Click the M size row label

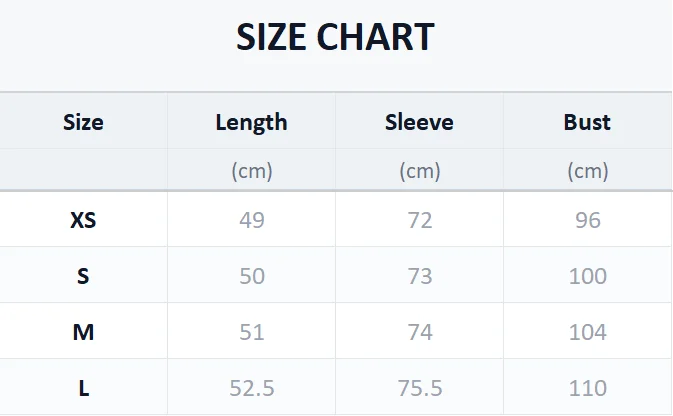coord(83,332)
